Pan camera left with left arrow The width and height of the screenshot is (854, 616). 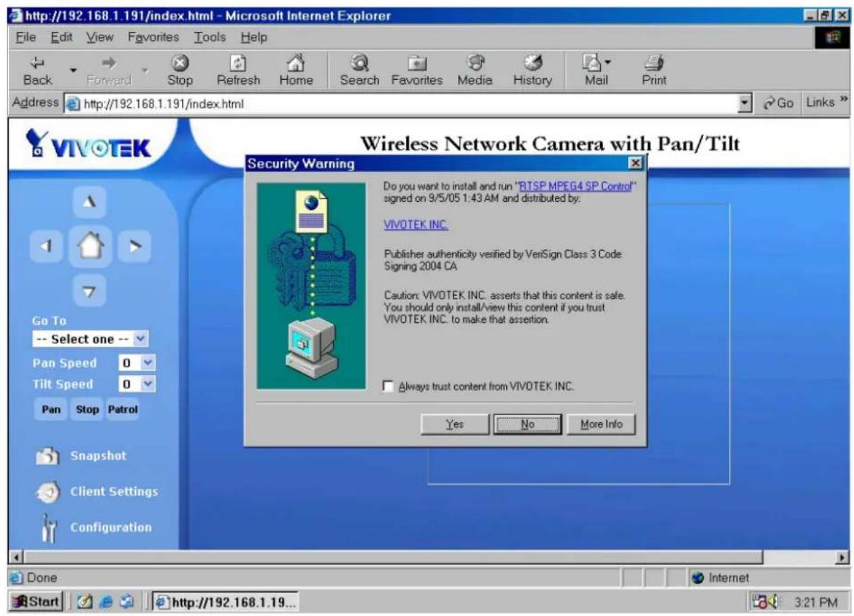pos(47,246)
